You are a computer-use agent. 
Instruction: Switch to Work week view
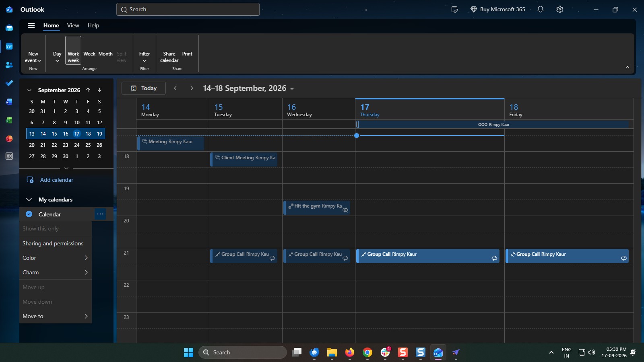(x=73, y=50)
